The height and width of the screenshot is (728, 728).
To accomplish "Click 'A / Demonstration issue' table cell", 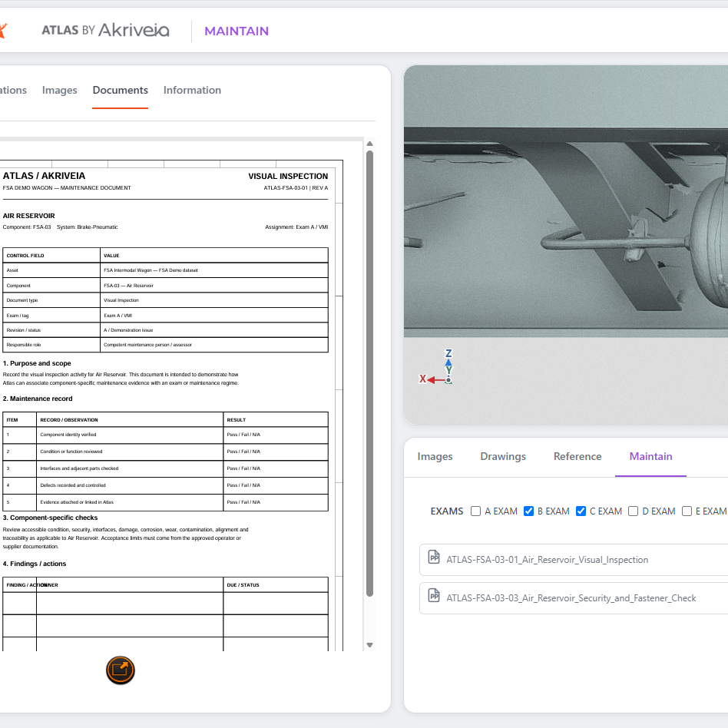I will point(214,330).
